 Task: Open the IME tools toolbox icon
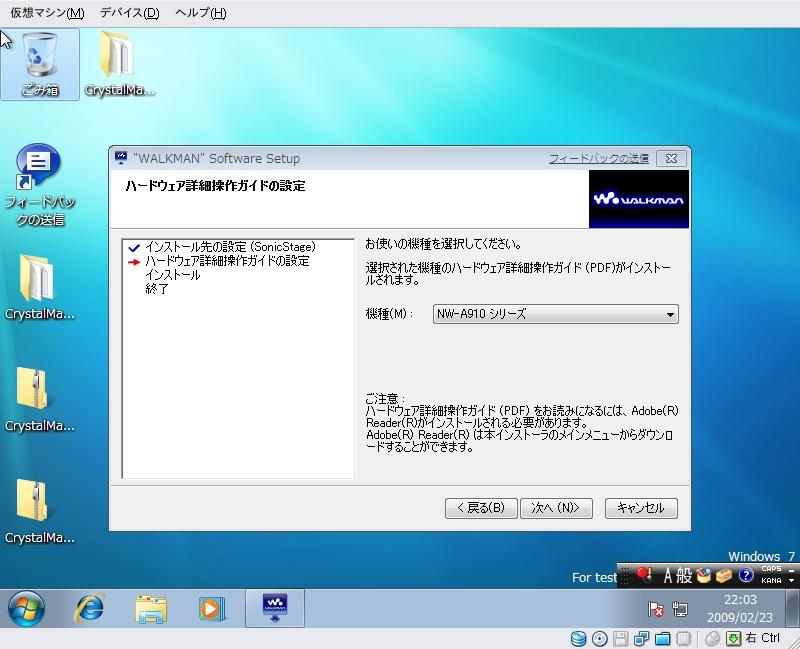(x=724, y=576)
